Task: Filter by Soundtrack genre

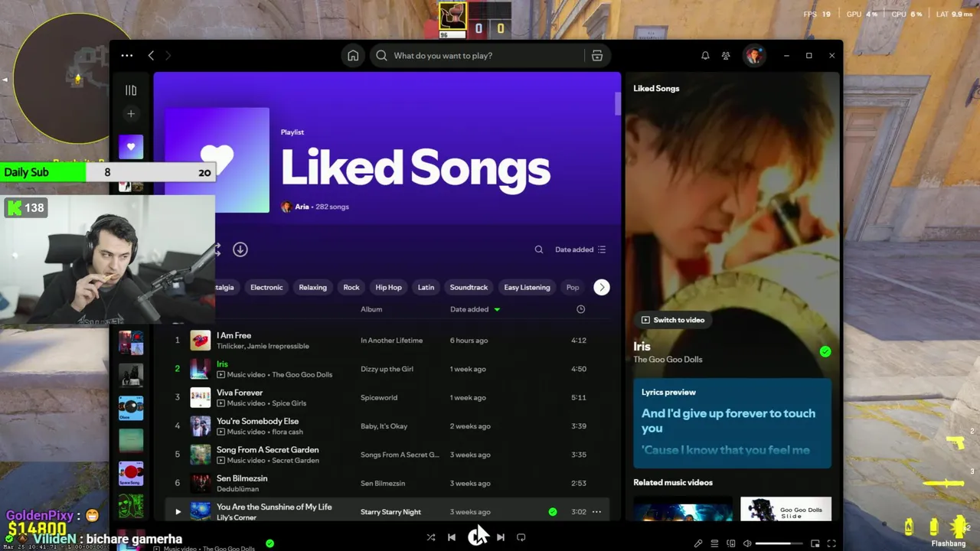Action: [469, 288]
